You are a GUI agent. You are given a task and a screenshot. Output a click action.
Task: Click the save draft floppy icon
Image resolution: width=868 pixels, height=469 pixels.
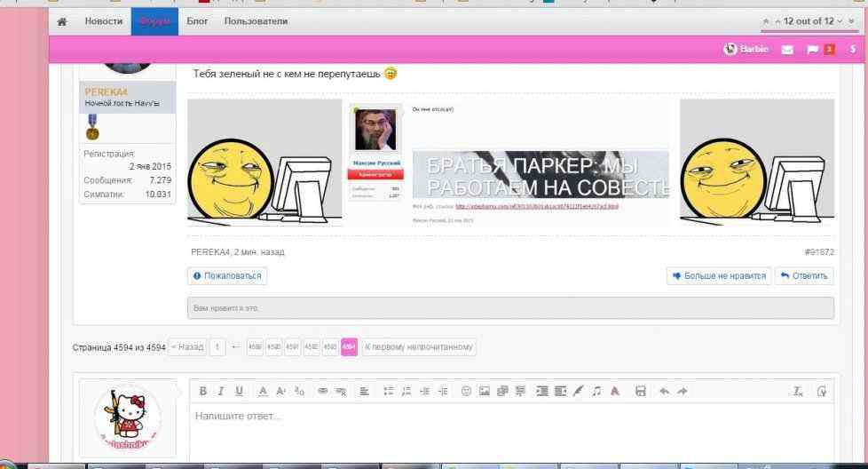pos(640,391)
